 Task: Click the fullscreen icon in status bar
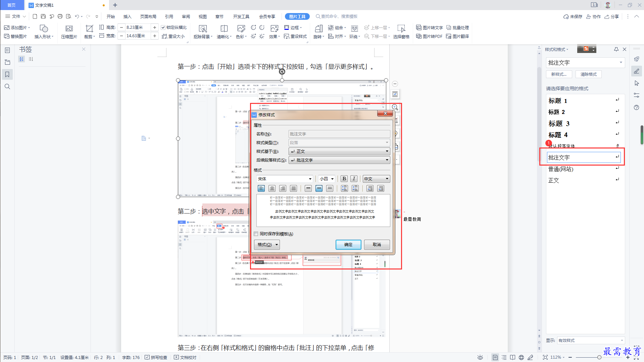636,358
